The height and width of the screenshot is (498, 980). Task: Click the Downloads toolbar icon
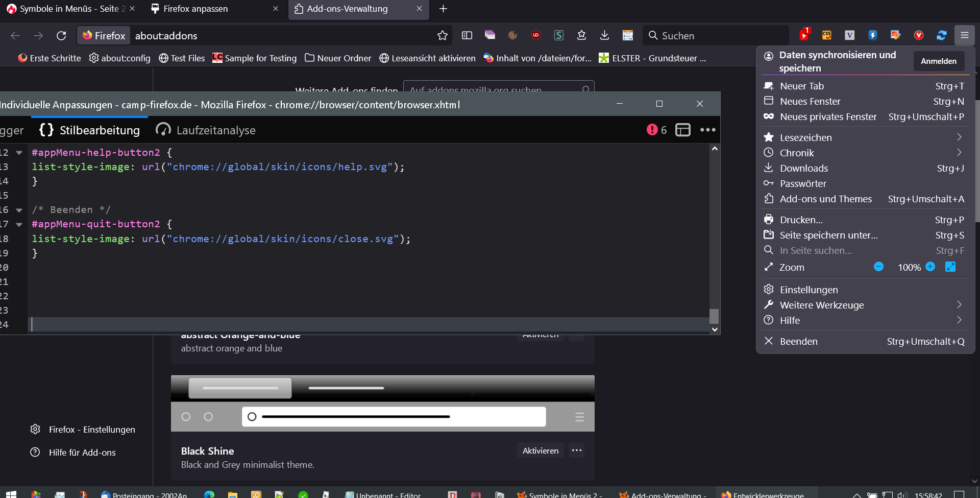click(x=604, y=35)
